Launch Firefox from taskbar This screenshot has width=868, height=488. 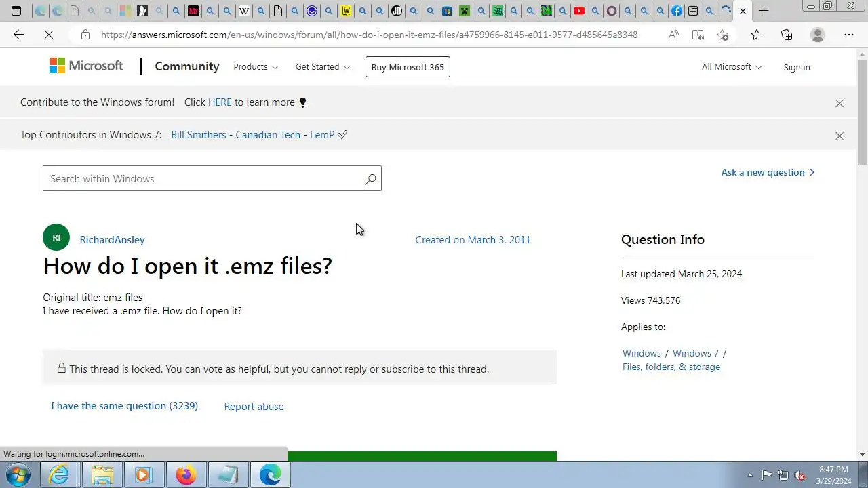[x=186, y=474]
